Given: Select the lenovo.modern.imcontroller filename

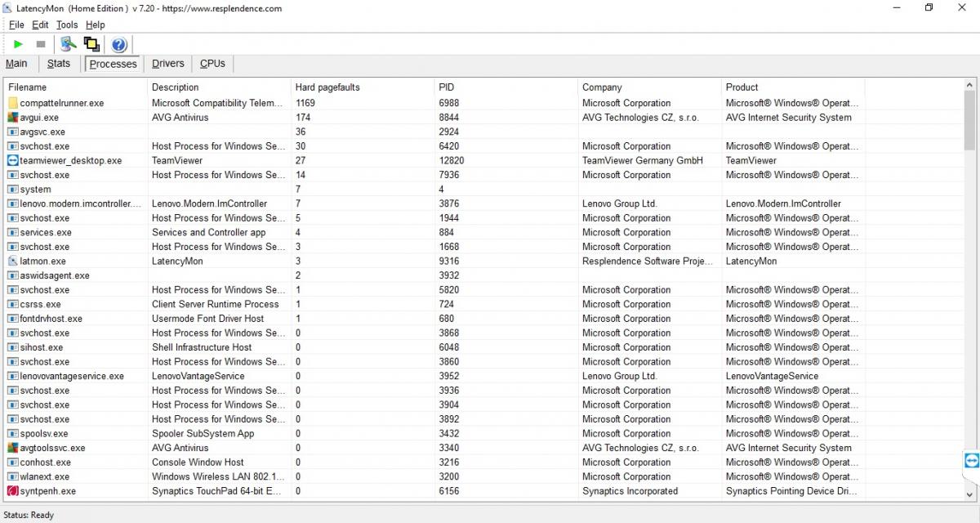Looking at the screenshot, I should [81, 203].
